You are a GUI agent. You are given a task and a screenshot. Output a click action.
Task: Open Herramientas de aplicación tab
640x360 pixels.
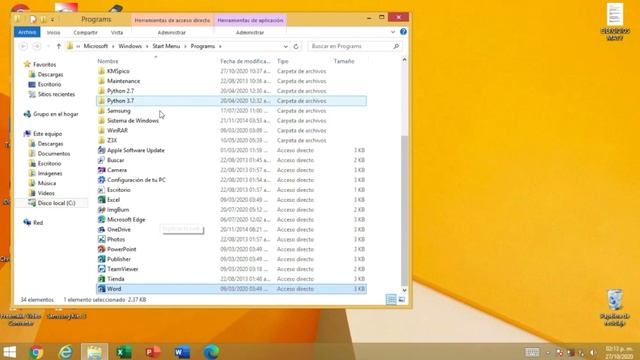tap(250, 20)
